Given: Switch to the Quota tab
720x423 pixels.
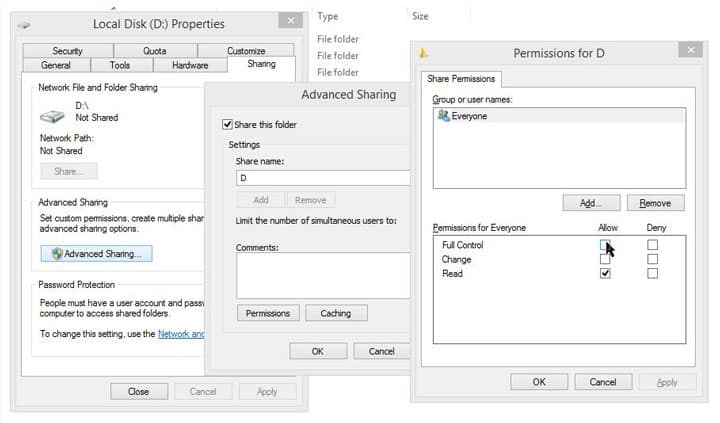Looking at the screenshot, I should 155,51.
